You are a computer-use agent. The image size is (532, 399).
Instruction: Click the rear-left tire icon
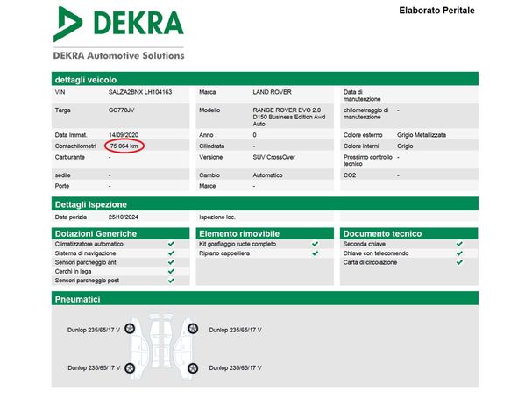pyautogui.click(x=130, y=368)
